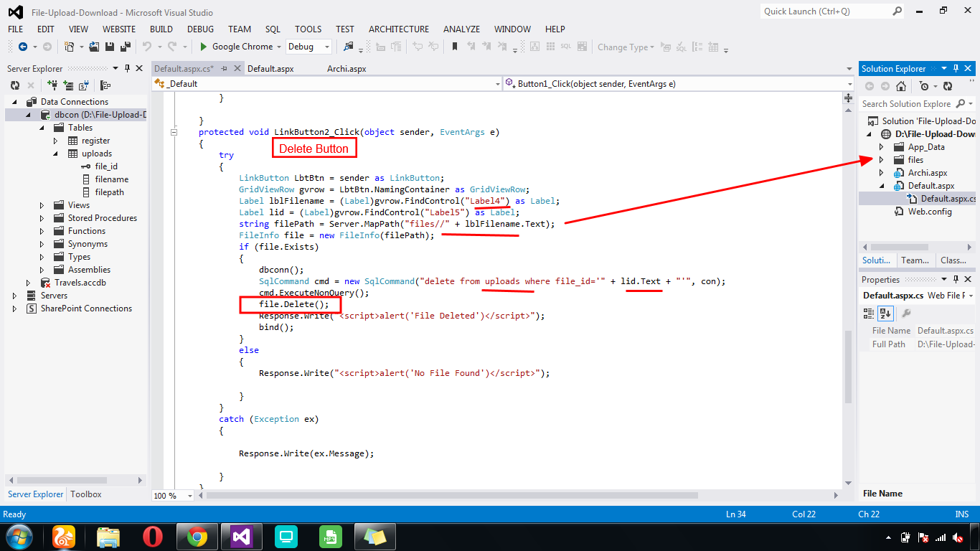Click the Stored Procedures folder node

click(103, 218)
